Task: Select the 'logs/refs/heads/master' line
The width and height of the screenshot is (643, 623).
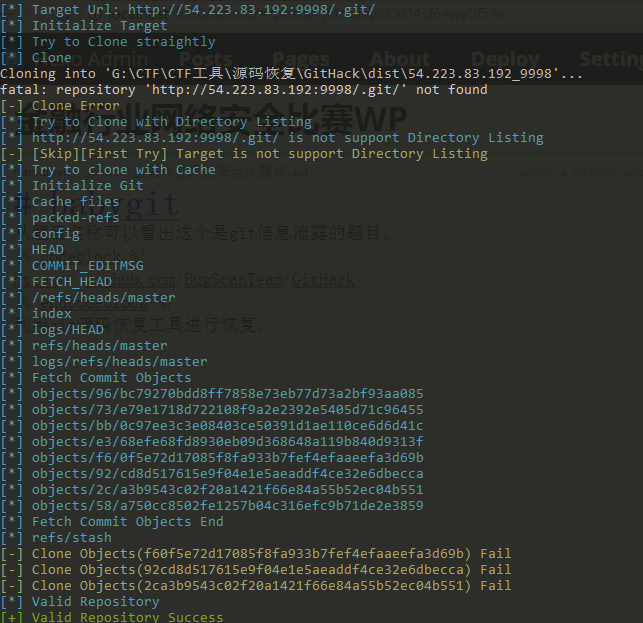Action: pos(119,362)
